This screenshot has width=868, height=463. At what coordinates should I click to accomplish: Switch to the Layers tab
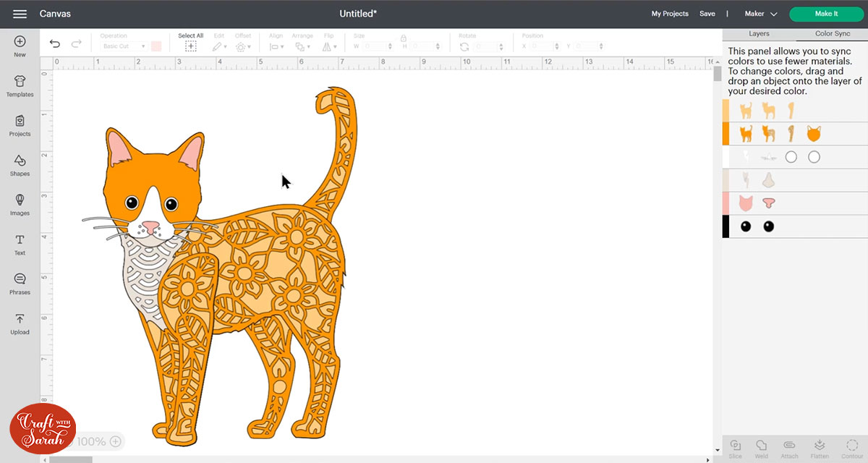(x=759, y=34)
